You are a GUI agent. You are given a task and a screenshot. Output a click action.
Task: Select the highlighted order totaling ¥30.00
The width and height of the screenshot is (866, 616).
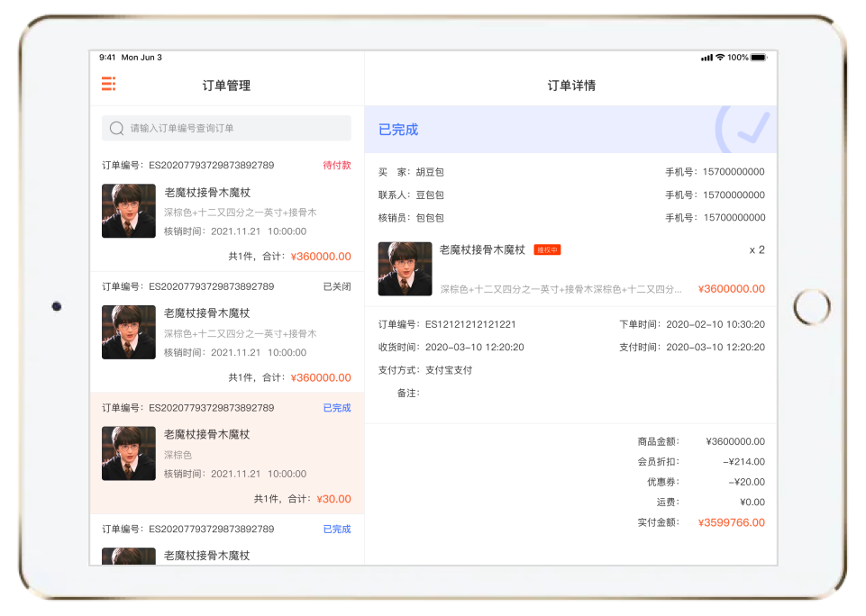pyautogui.click(x=226, y=454)
